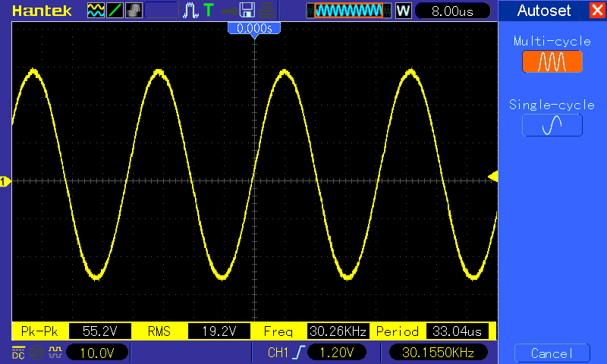Click the waveform memory overview bar
The height and width of the screenshot is (364, 607).
(349, 11)
